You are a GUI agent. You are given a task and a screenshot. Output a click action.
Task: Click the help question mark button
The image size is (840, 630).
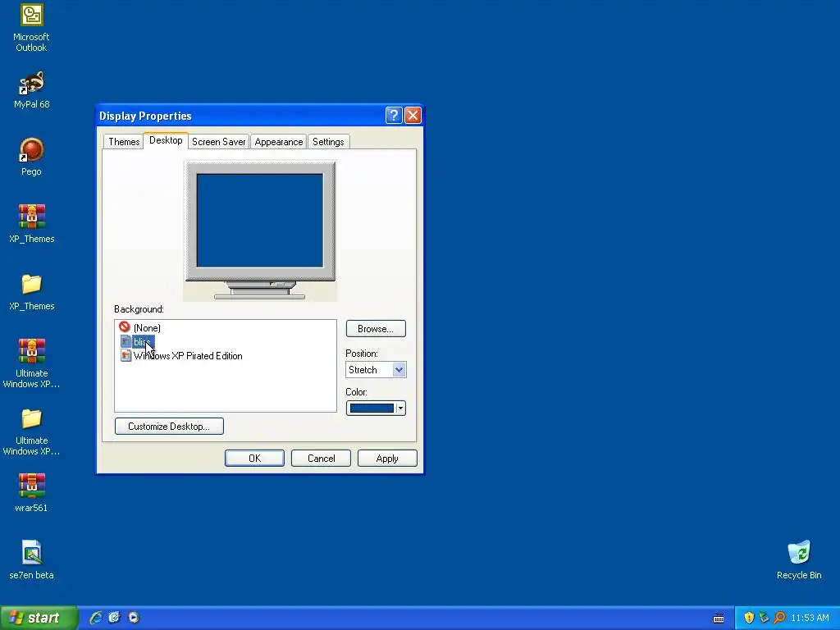[394, 115]
